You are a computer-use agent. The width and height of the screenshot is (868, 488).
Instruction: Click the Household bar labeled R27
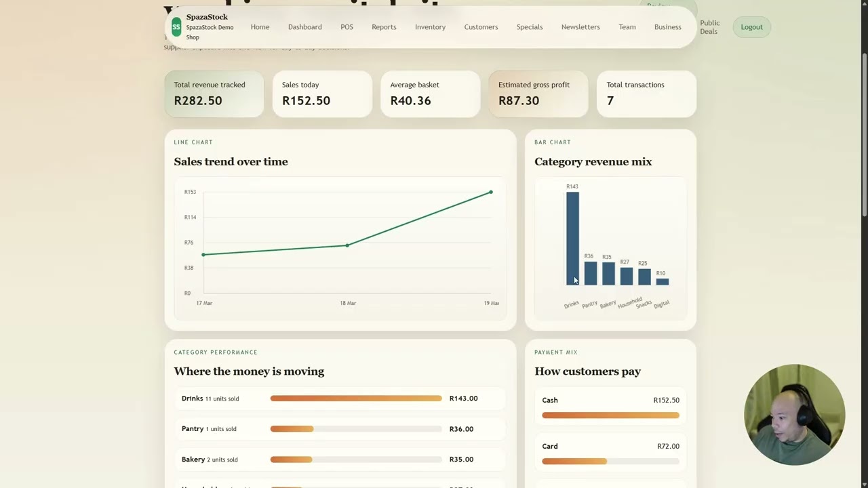click(627, 277)
